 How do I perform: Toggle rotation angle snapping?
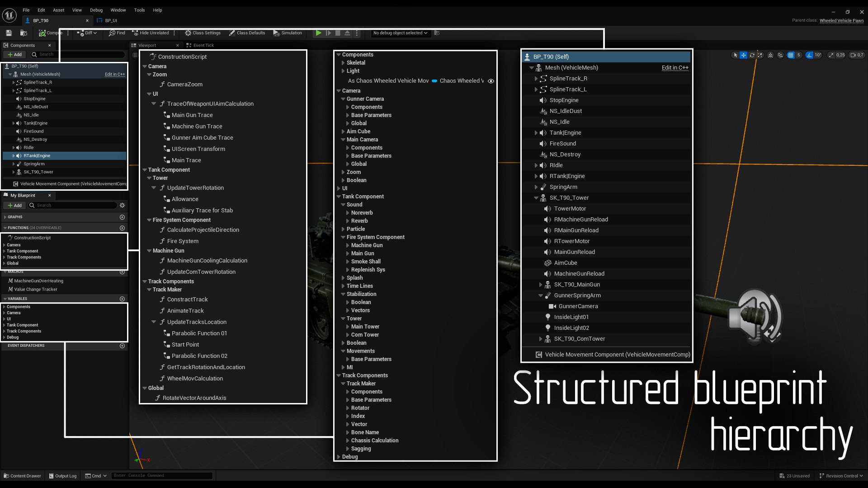pos(809,55)
